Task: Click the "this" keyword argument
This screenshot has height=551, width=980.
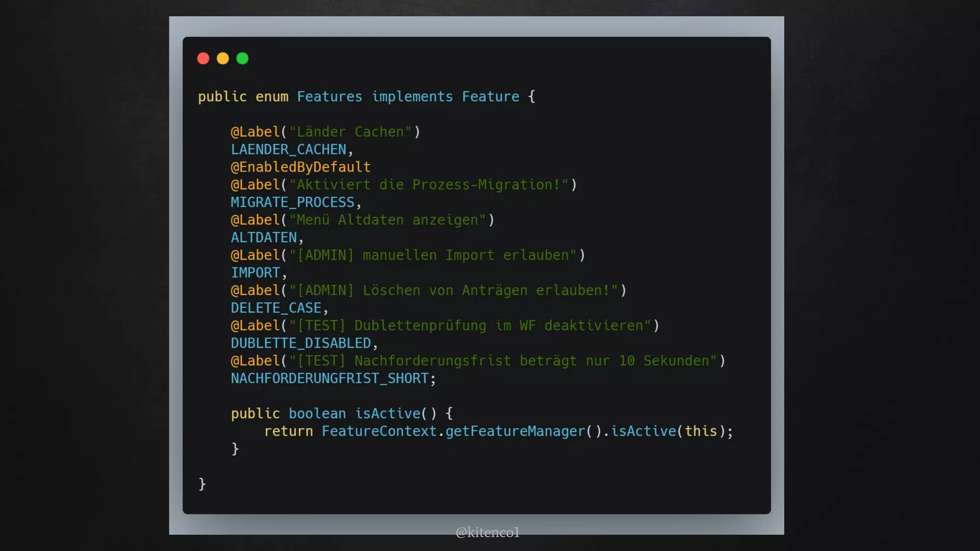Action: [701, 431]
